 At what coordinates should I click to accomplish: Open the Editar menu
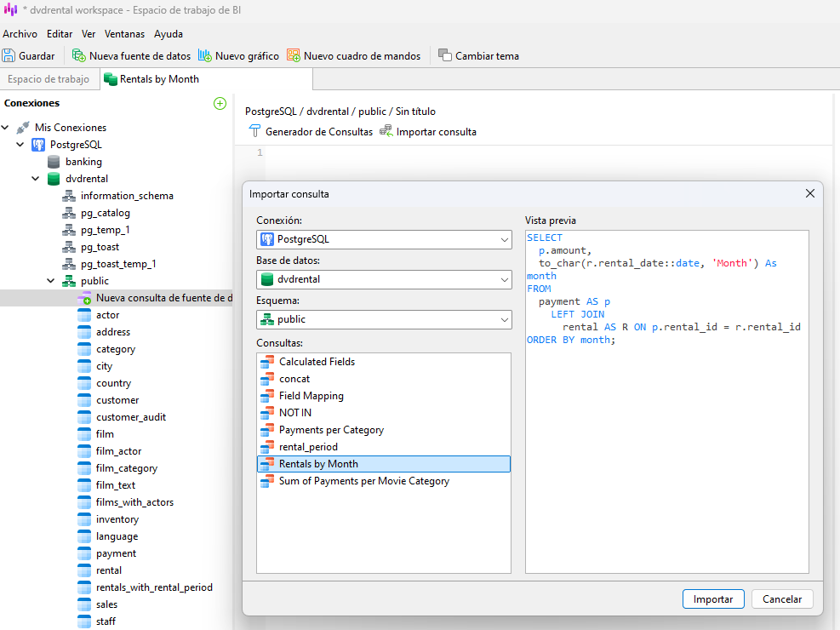pos(60,34)
